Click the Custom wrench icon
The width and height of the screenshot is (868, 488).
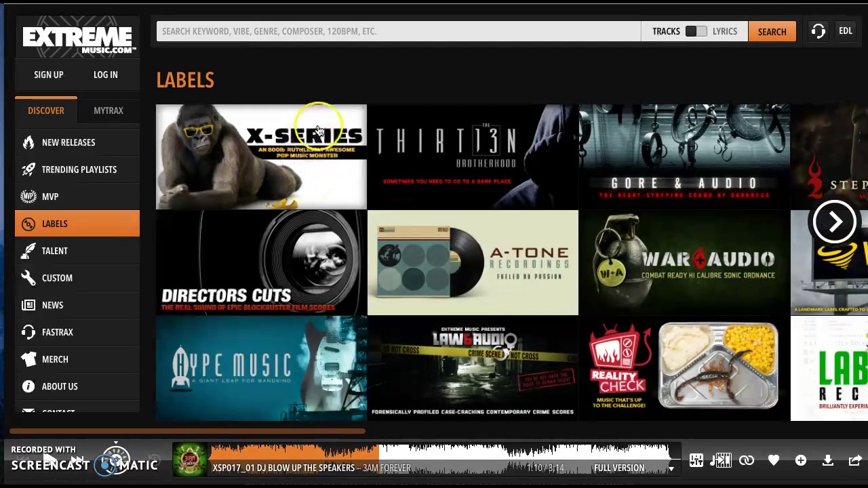(x=28, y=278)
